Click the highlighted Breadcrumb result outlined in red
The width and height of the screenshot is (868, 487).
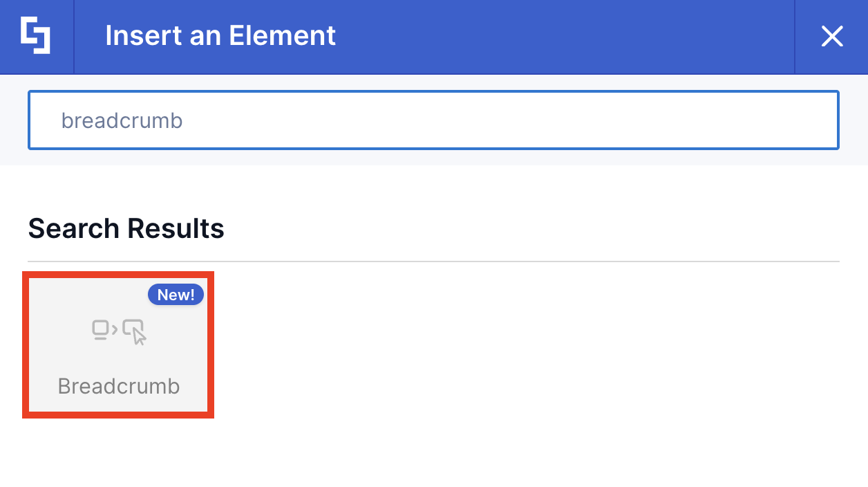(118, 344)
